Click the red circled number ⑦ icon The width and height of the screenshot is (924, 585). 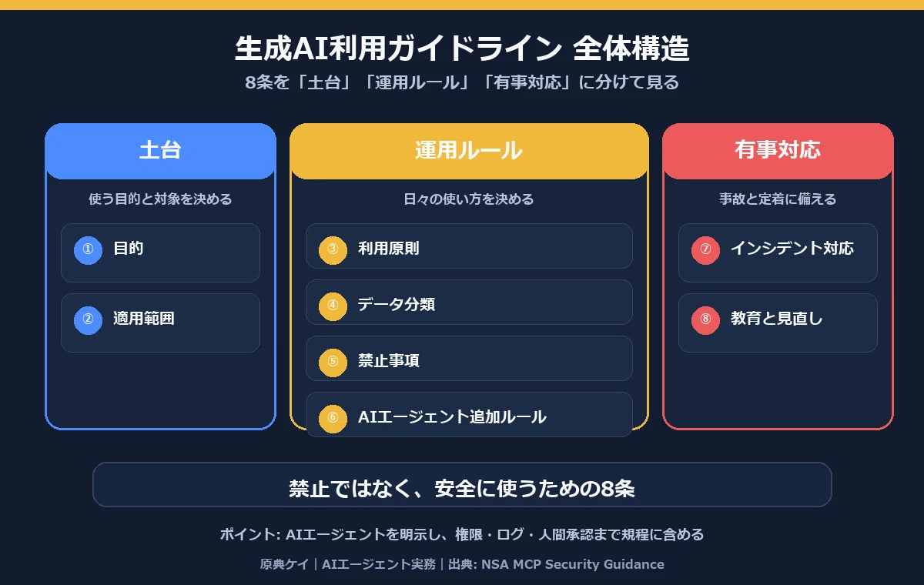pos(705,249)
